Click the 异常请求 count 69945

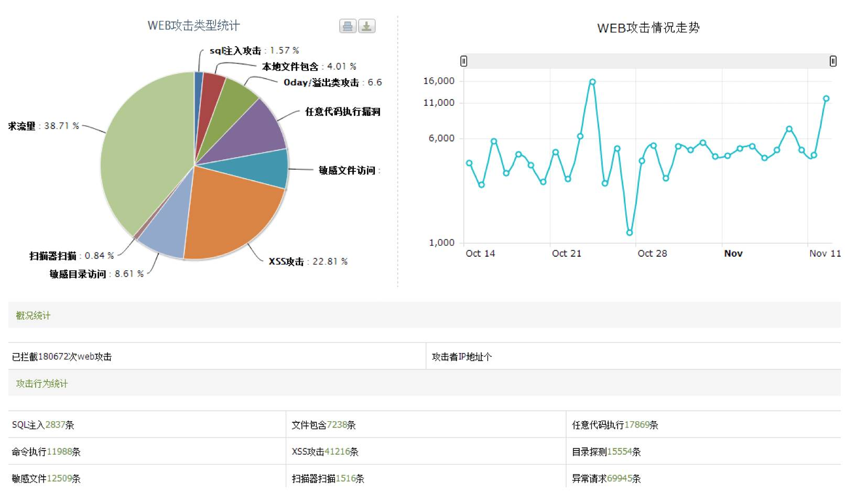[x=620, y=478]
